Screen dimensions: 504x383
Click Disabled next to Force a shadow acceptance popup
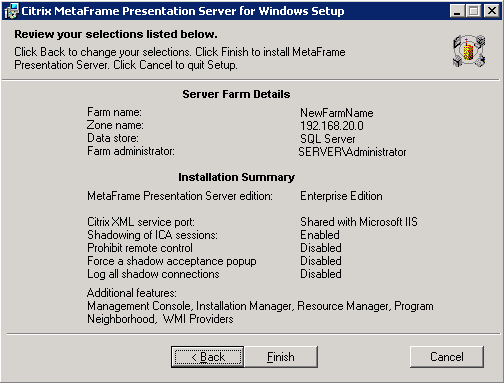pos(321,261)
